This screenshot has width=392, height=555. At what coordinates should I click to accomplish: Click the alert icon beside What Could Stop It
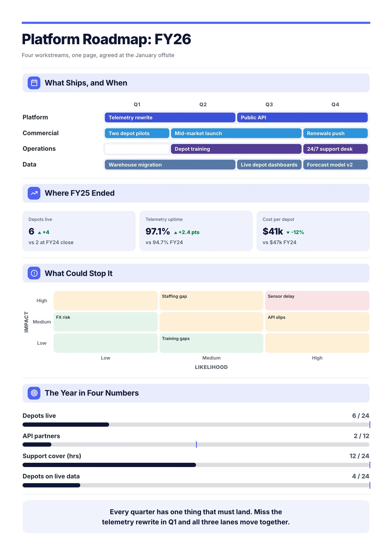pyautogui.click(x=34, y=273)
